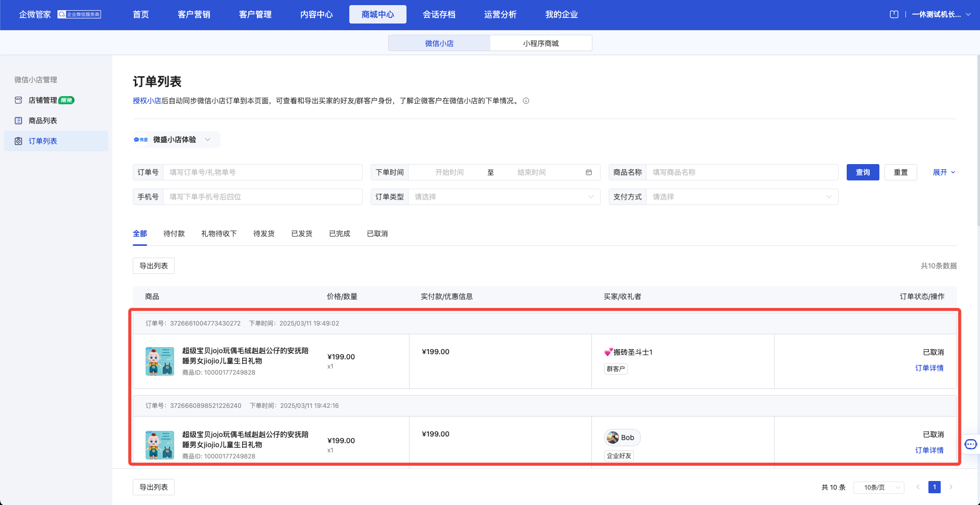The image size is (980, 505).
Task: Select the 已取消 order tab
Action: (377, 234)
